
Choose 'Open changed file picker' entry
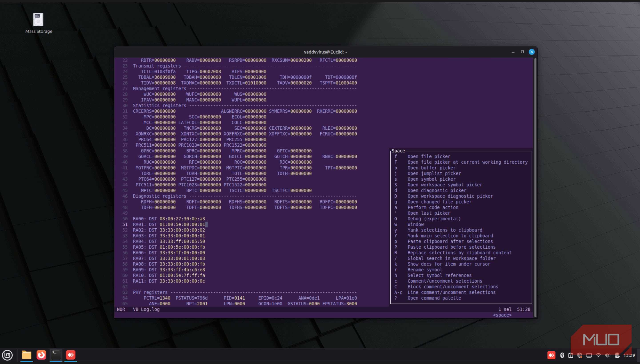pyautogui.click(x=439, y=202)
